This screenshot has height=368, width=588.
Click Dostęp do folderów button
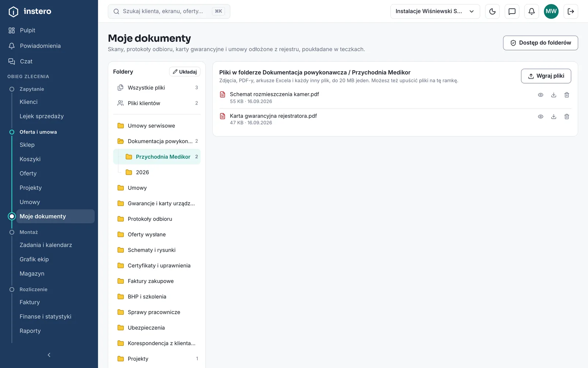(x=541, y=43)
